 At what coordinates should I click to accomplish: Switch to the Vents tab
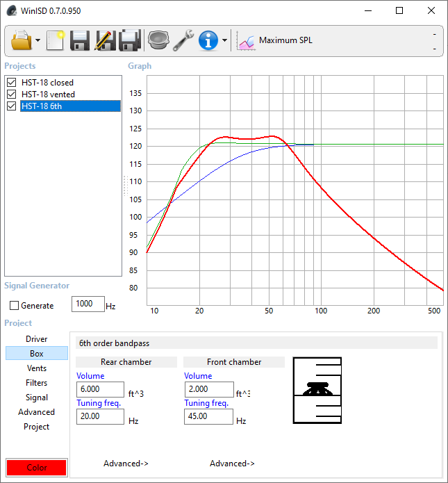37,368
